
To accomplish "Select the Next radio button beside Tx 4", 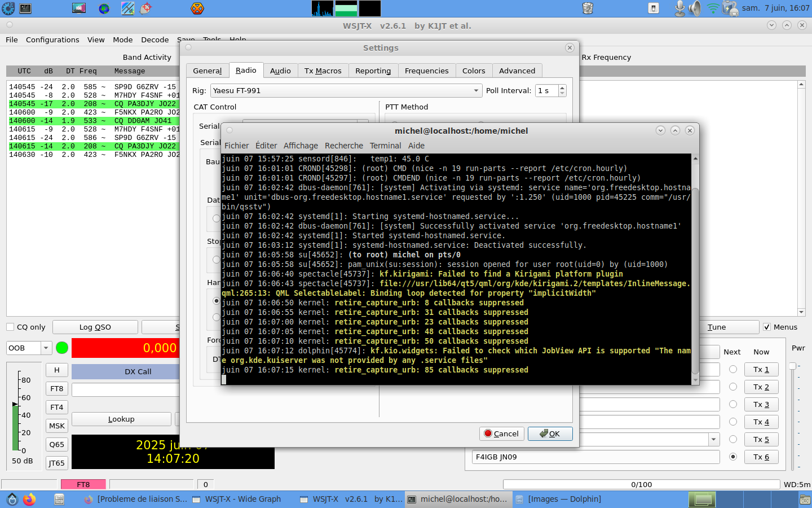I will pos(733,422).
